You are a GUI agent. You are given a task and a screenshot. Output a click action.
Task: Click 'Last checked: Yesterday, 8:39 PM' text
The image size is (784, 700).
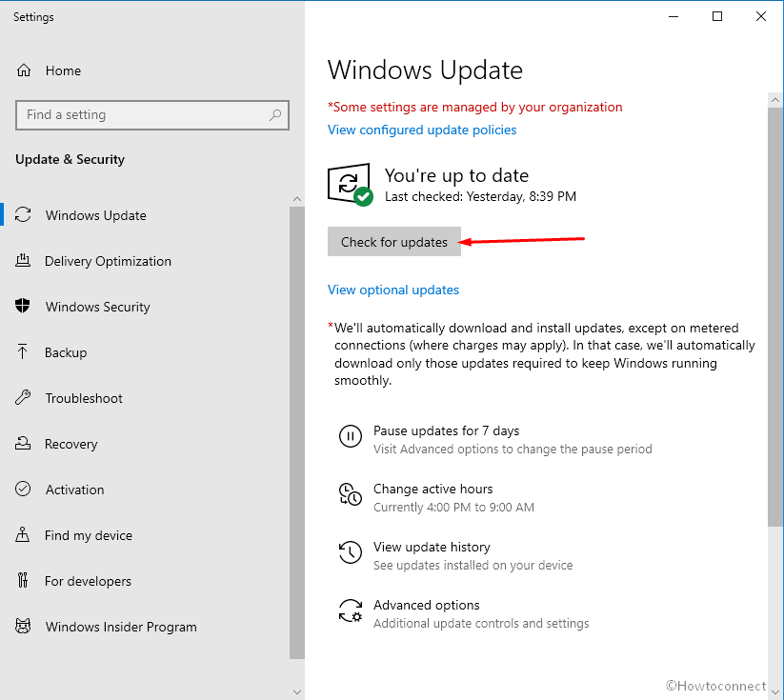pos(480,196)
